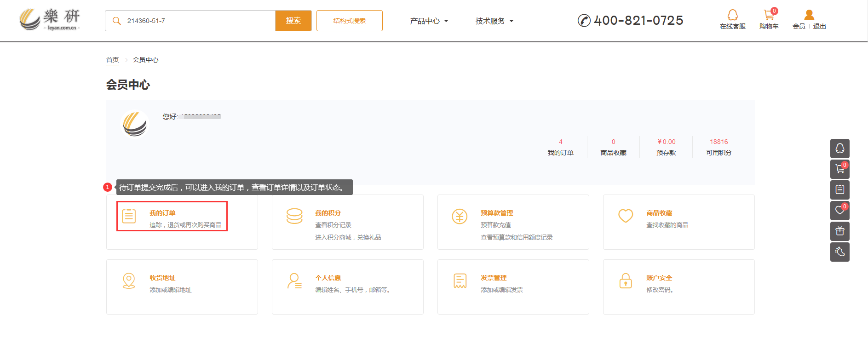Click the orange 搜索 button
The width and height of the screenshot is (868, 361).
(293, 21)
